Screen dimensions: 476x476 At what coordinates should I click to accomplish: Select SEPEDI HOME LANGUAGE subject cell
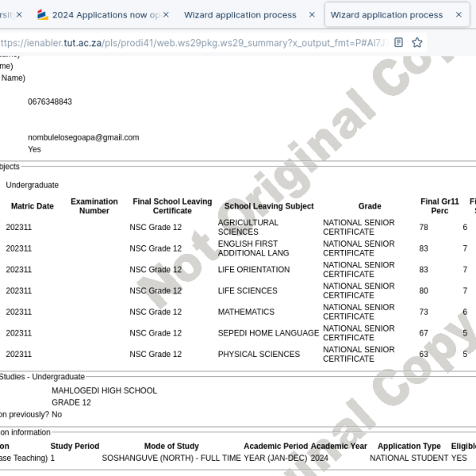[268, 333]
